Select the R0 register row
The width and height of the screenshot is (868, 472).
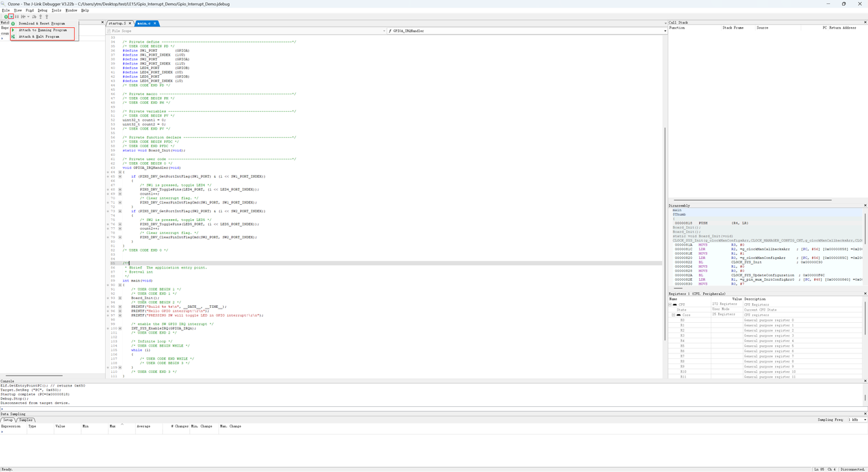coord(766,320)
